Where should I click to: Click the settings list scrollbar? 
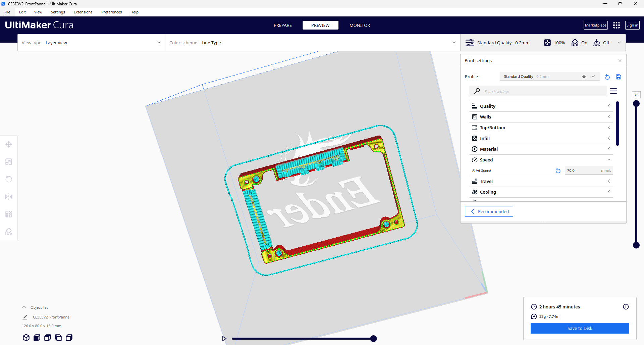click(x=618, y=123)
